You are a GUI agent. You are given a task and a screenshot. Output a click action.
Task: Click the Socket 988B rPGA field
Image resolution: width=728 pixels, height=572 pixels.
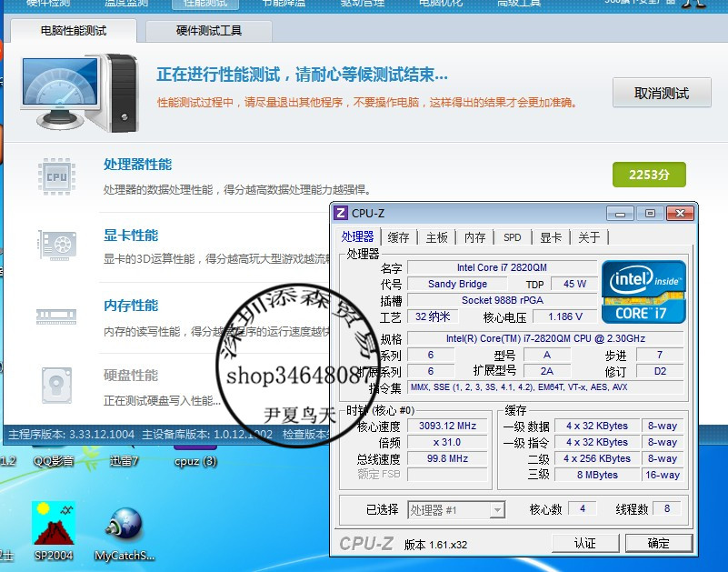[x=502, y=300]
